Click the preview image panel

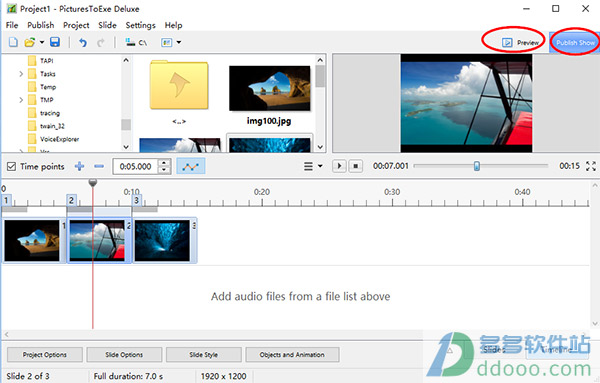(466, 103)
